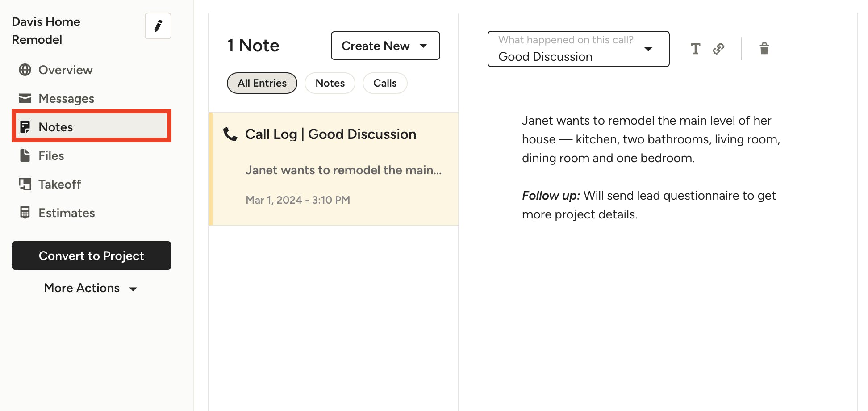The width and height of the screenshot is (868, 411).
Task: Click the globe icon next to Overview
Action: pyautogui.click(x=25, y=70)
